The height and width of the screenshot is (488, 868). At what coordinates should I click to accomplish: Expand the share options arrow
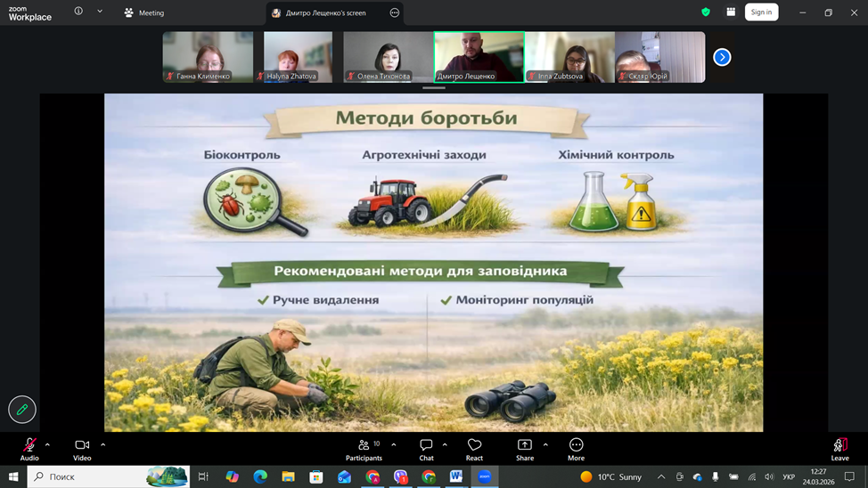pyautogui.click(x=545, y=444)
